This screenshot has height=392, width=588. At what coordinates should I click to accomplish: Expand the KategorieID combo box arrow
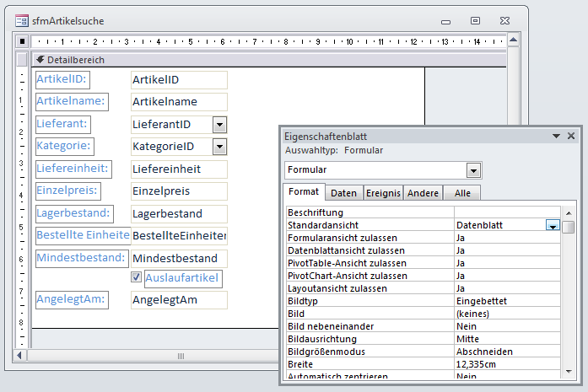click(x=219, y=148)
